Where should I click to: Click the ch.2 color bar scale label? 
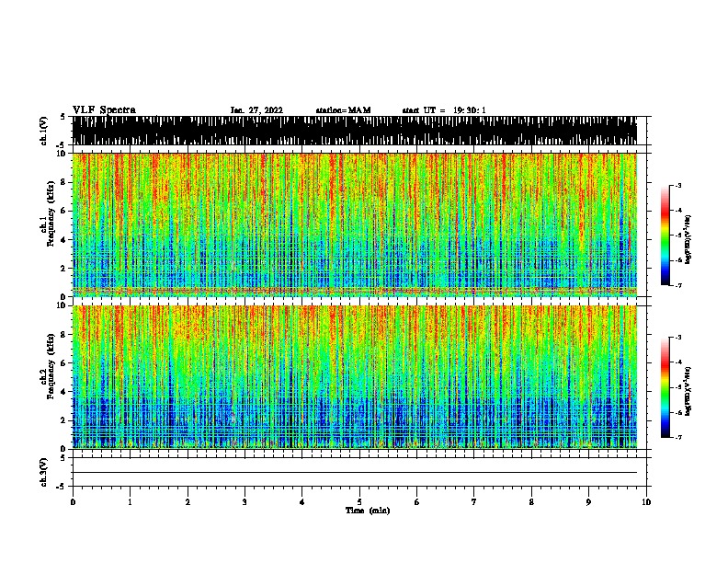[688, 391]
